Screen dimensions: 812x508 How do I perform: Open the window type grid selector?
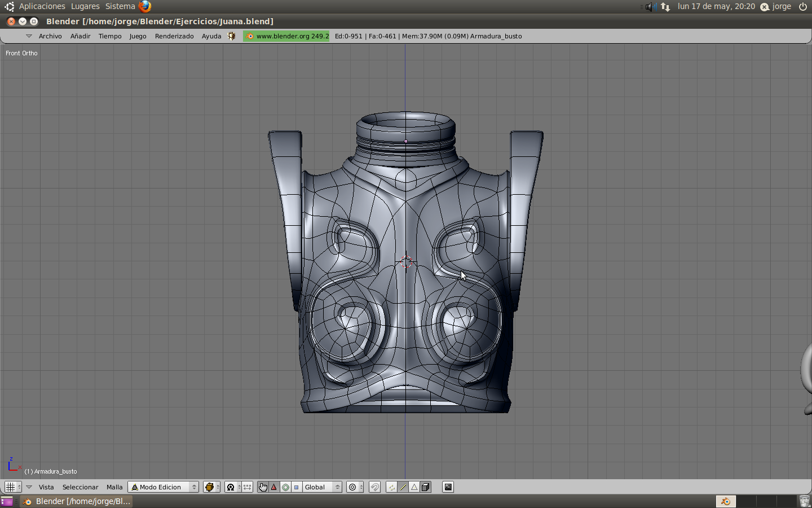click(x=12, y=487)
